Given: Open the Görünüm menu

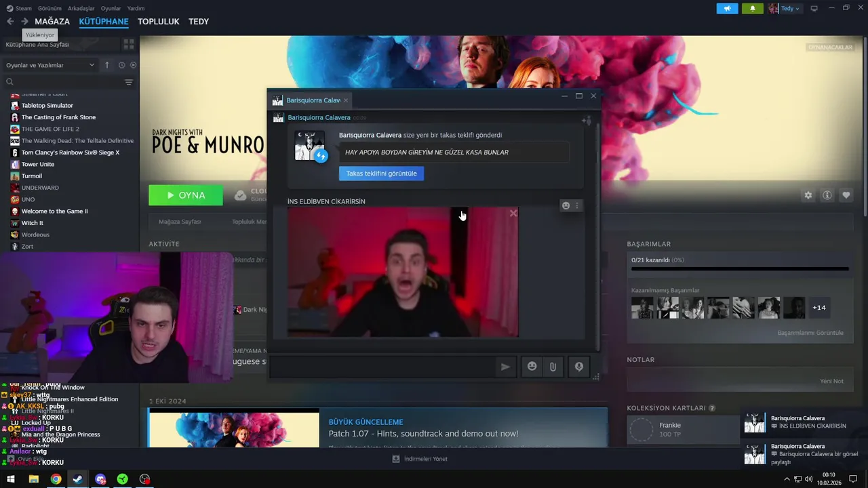Looking at the screenshot, I should (50, 8).
